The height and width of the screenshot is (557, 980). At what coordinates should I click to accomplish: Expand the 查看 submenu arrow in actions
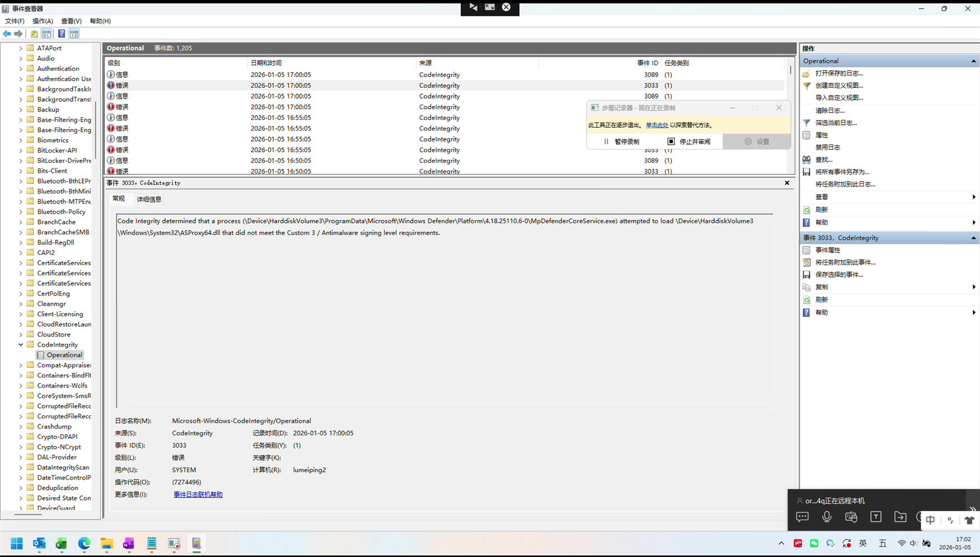973,197
